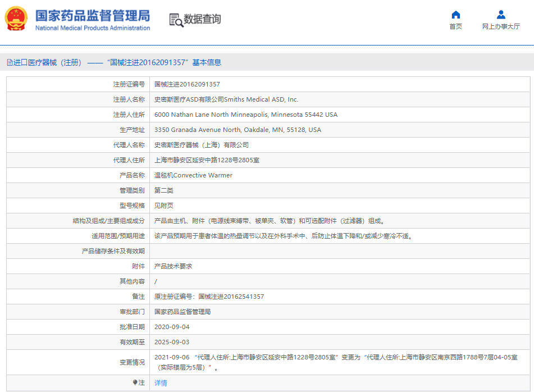Click the 数据查询 magnifier document icon

176,20
